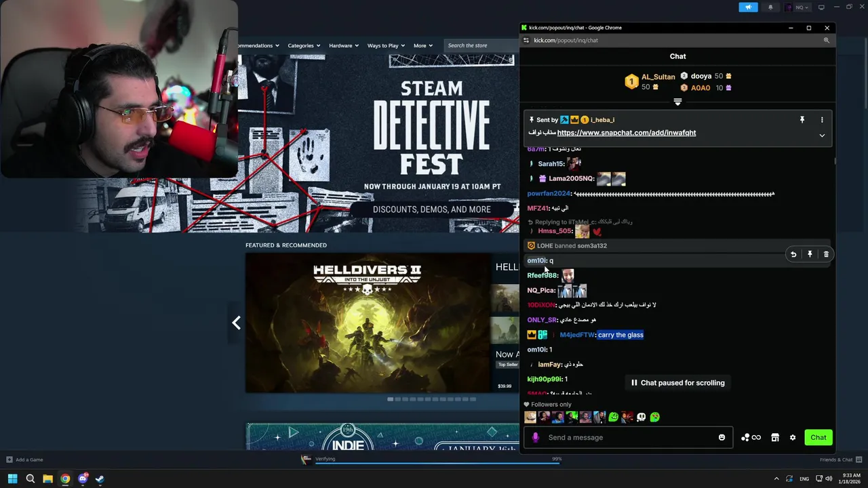
Task: Open Windows Start menu
Action: [12, 479]
